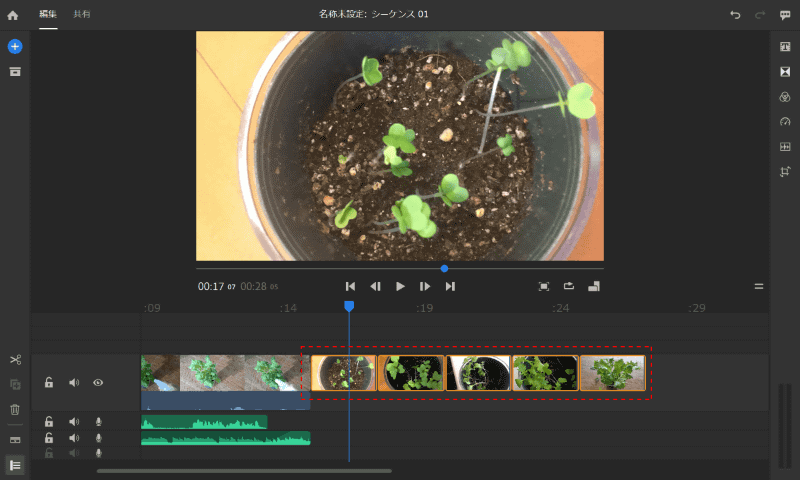Screen dimensions: 800x480
Task: Click the Home icon
Action: pos(13,15)
